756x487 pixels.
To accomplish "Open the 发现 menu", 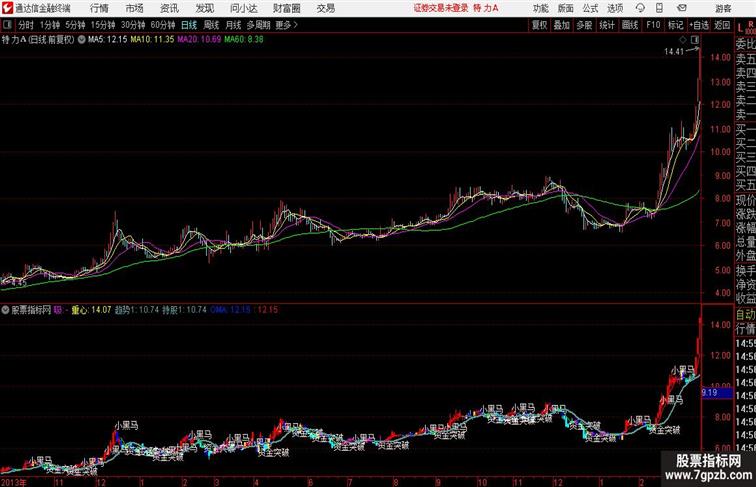I will (204, 8).
